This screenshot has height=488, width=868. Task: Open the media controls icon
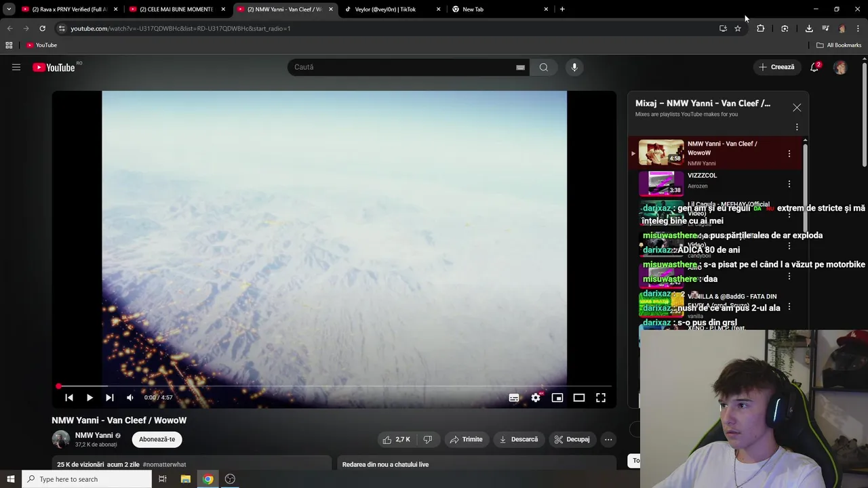pos(825,28)
